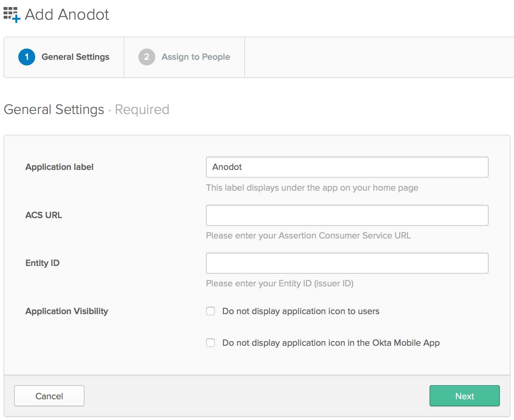Enable Do not display application icon to users
This screenshot has width=514, height=420.
tap(211, 311)
